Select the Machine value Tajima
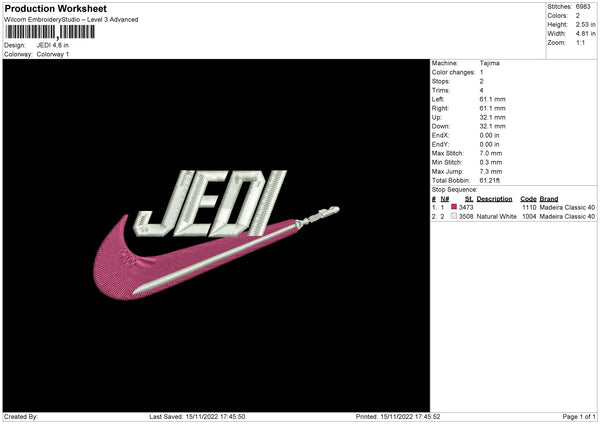 pyautogui.click(x=489, y=63)
